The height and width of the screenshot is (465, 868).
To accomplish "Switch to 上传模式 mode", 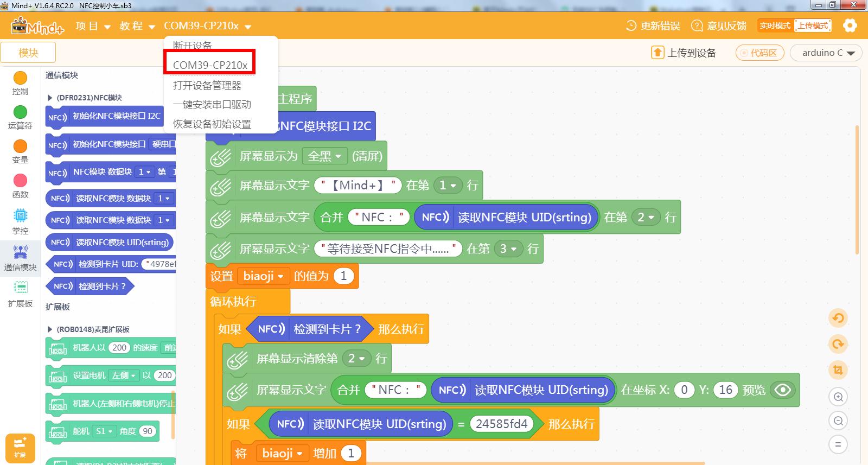I will [813, 26].
